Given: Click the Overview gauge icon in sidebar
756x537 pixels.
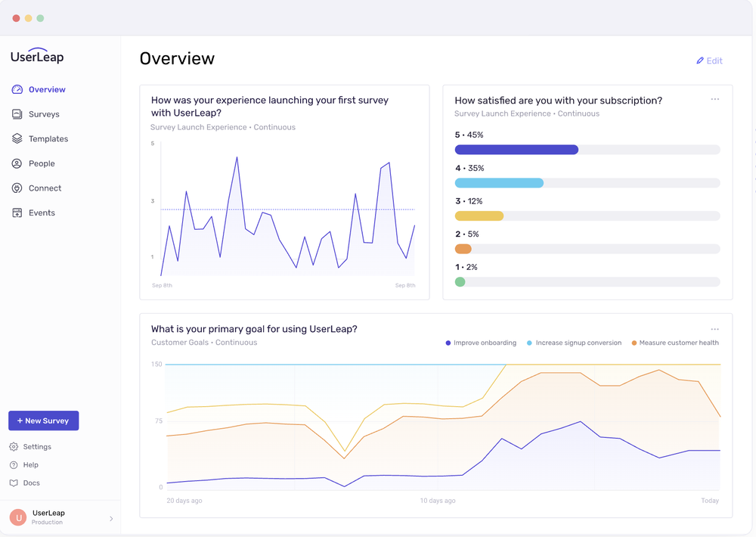Looking at the screenshot, I should point(17,89).
